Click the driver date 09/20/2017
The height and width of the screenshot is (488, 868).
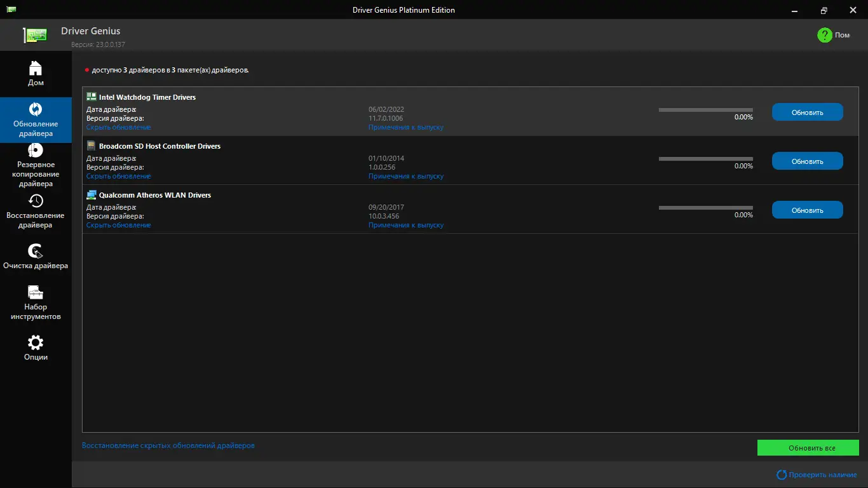pos(386,207)
